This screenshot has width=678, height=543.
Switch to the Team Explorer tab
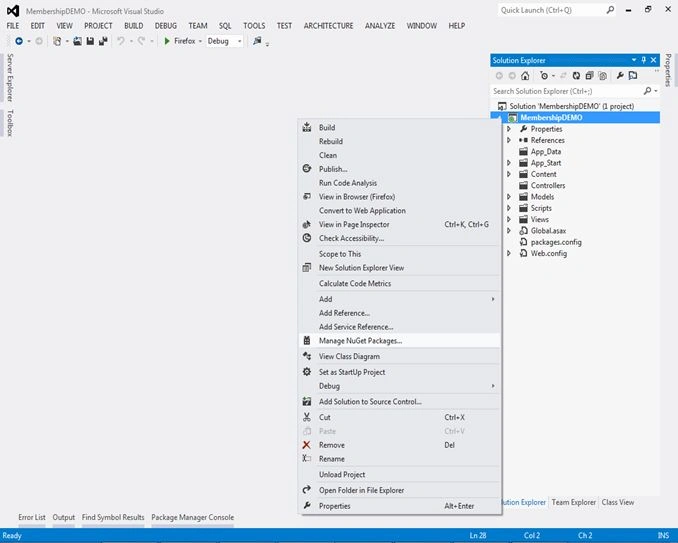(x=573, y=502)
